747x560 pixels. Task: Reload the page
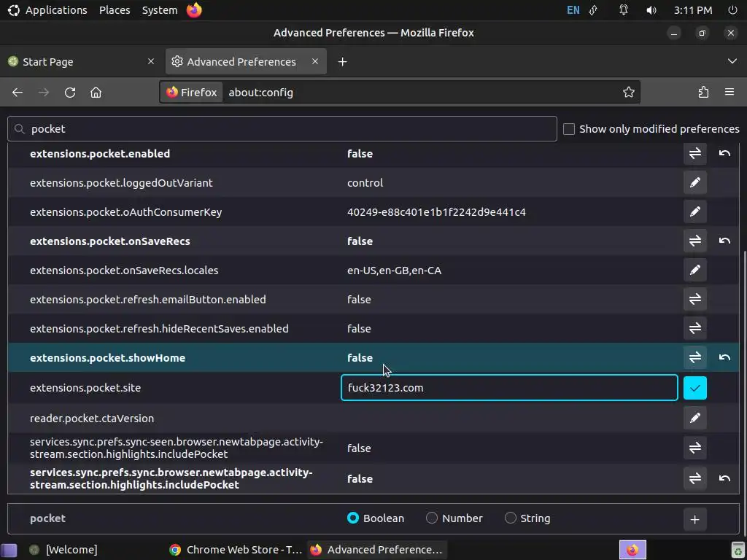[x=70, y=93]
